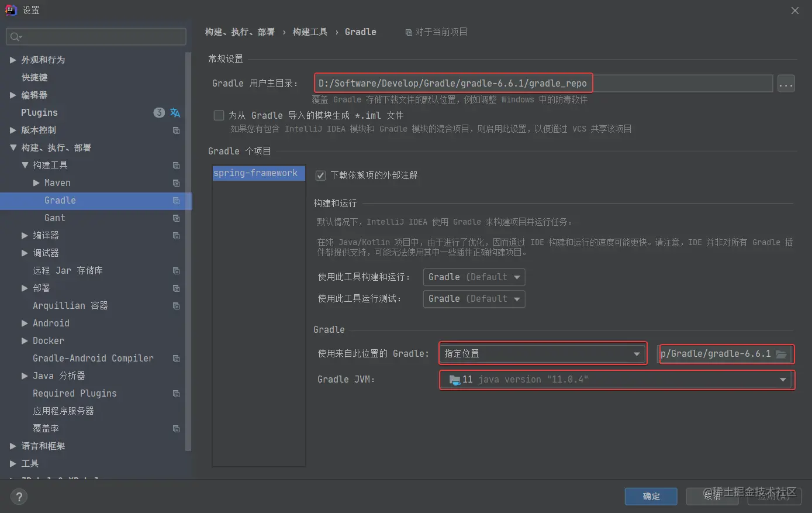
Task: Expand the 版本控制 tree node
Action: (x=13, y=130)
